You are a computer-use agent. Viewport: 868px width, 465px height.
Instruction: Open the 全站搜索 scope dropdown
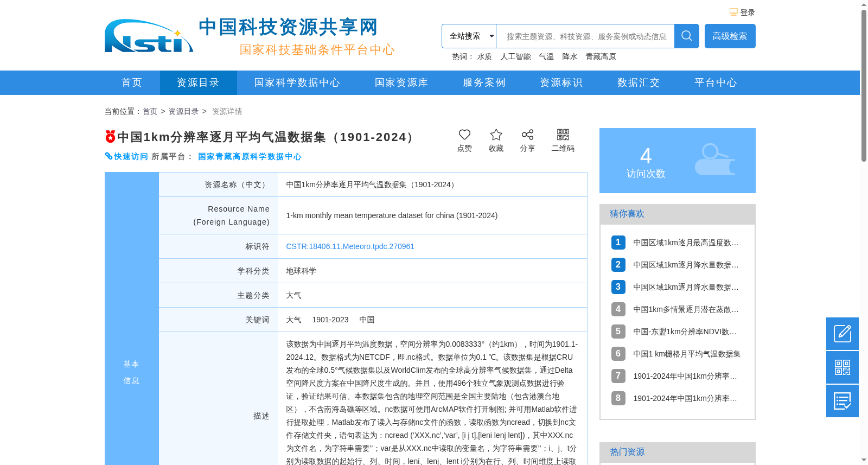pyautogui.click(x=469, y=36)
